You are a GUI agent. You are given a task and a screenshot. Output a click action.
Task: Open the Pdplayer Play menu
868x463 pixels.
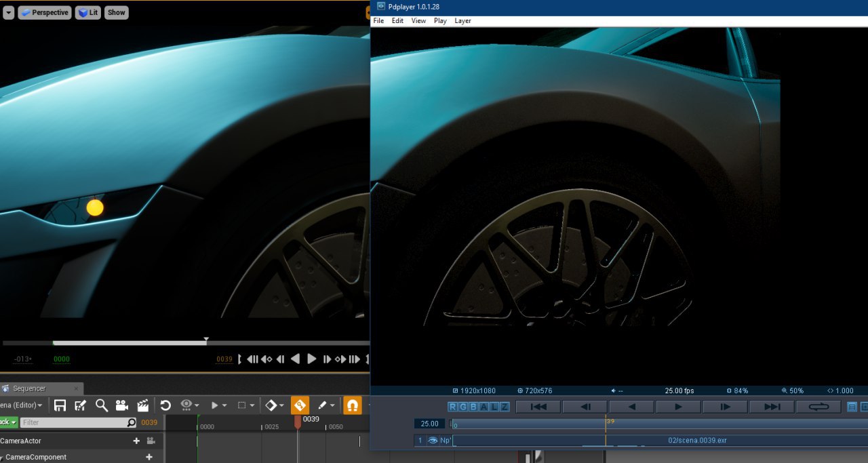point(440,21)
